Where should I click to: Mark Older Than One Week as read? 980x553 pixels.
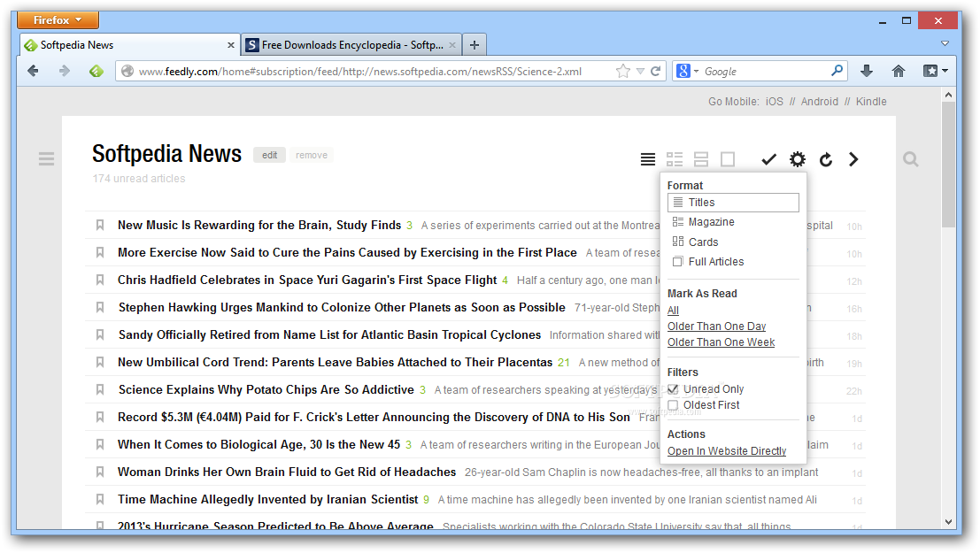coord(721,342)
